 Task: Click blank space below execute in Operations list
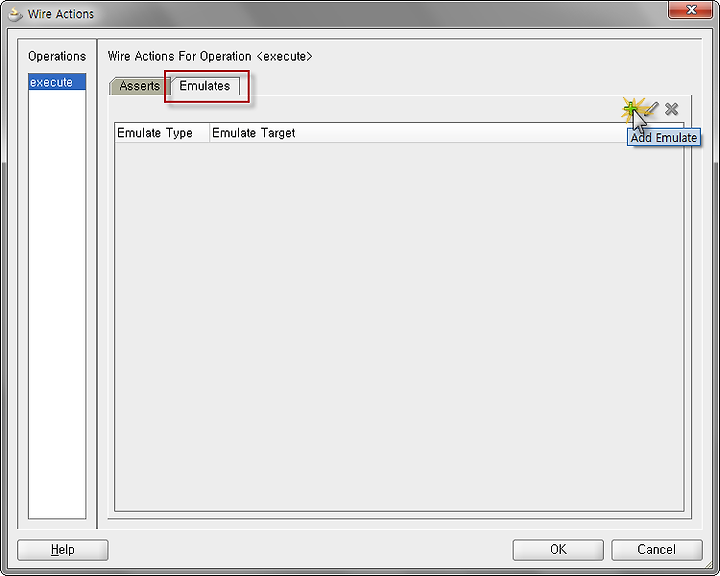pos(57,303)
